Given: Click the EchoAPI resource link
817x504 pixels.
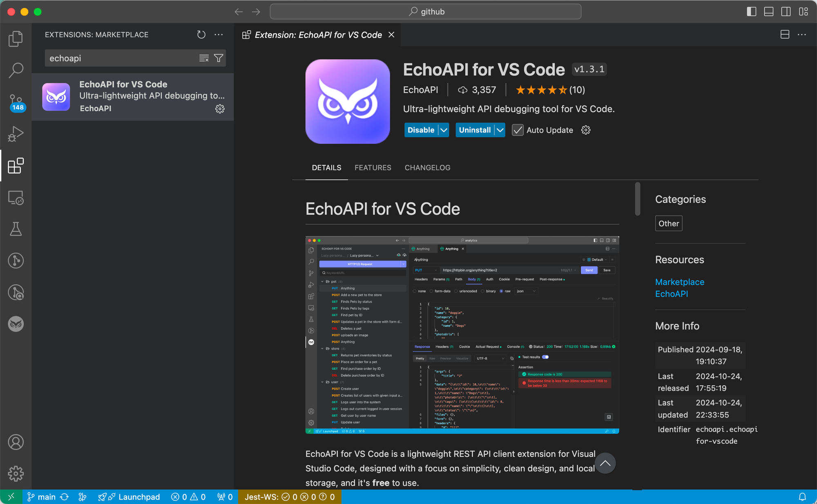Looking at the screenshot, I should 672,293.
